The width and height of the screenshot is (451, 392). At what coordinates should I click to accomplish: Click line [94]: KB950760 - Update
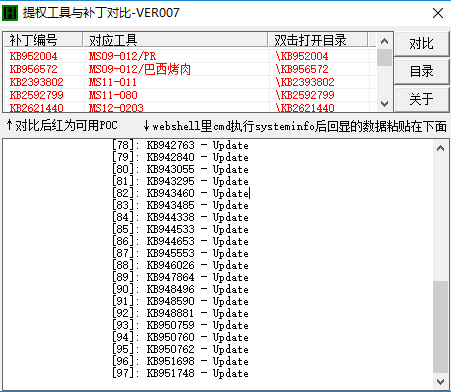point(180,337)
